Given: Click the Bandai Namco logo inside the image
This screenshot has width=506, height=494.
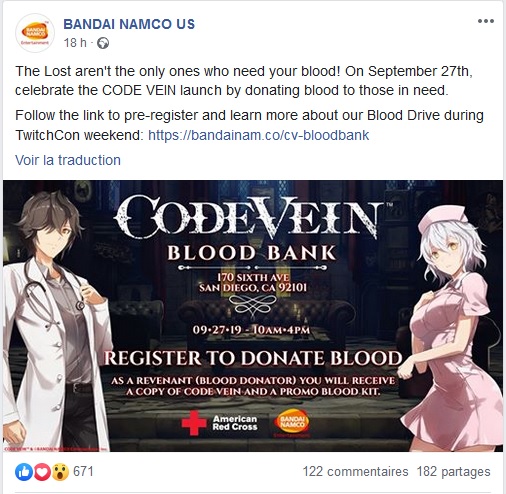Looking at the screenshot, I should tap(291, 423).
